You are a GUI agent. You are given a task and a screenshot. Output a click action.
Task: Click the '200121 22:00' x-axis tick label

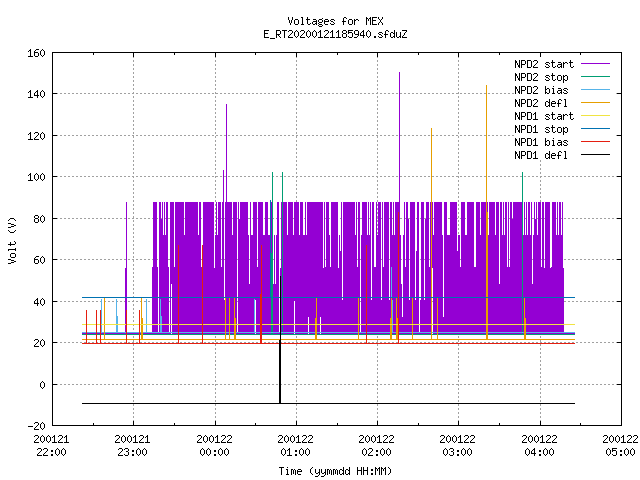click(x=51, y=446)
